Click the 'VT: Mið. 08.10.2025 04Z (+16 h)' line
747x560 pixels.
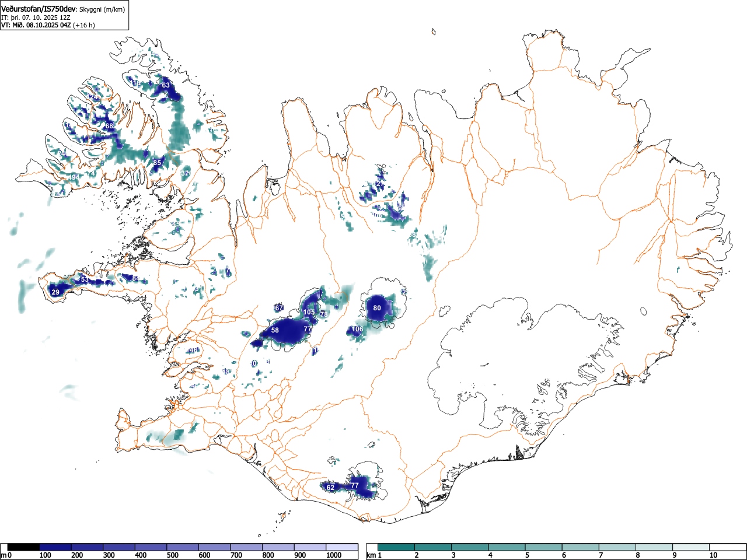click(48, 25)
